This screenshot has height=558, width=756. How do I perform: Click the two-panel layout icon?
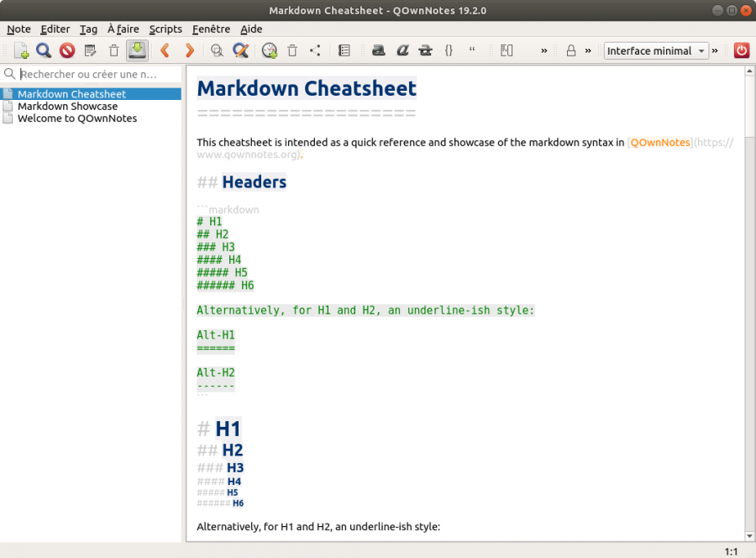click(x=507, y=50)
